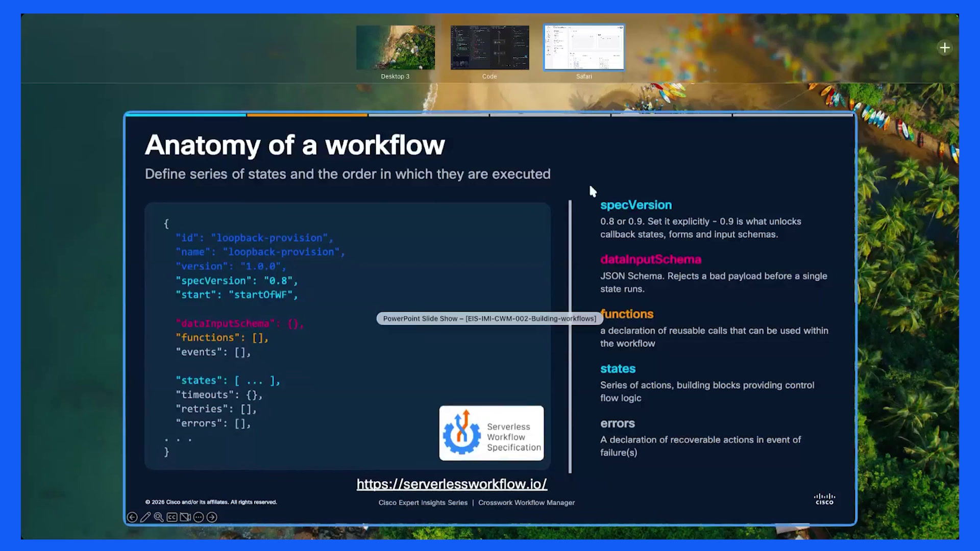Open the serverlessworkflow.io link

click(x=452, y=484)
